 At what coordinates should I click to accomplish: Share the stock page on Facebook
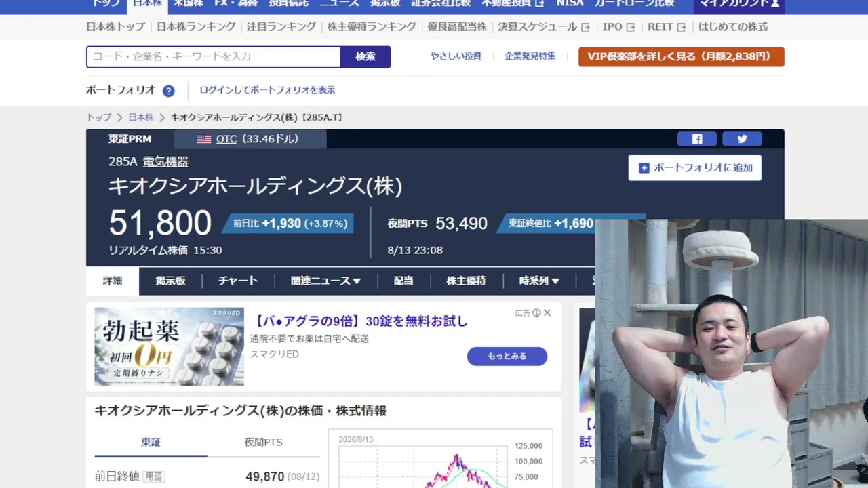coord(697,139)
